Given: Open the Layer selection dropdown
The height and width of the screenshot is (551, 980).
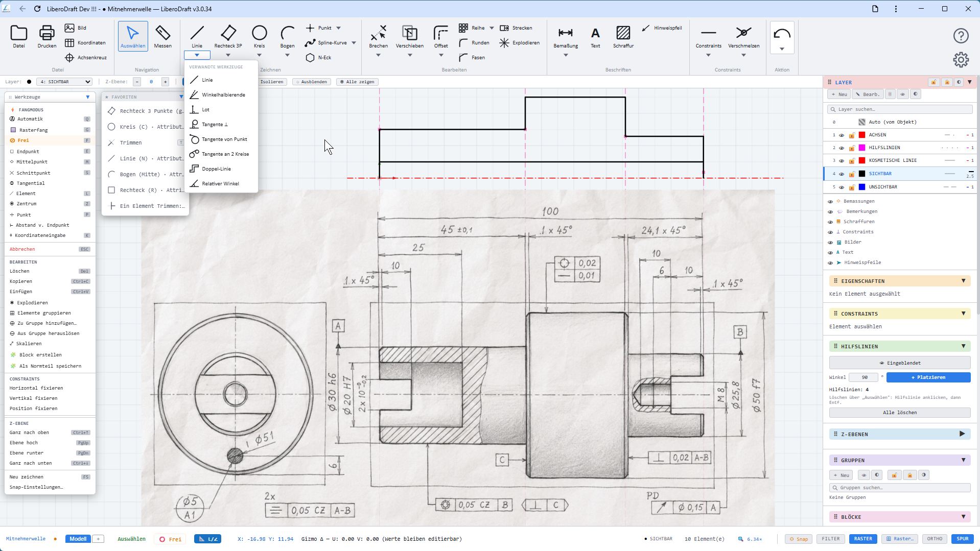Looking at the screenshot, I should pos(65,82).
